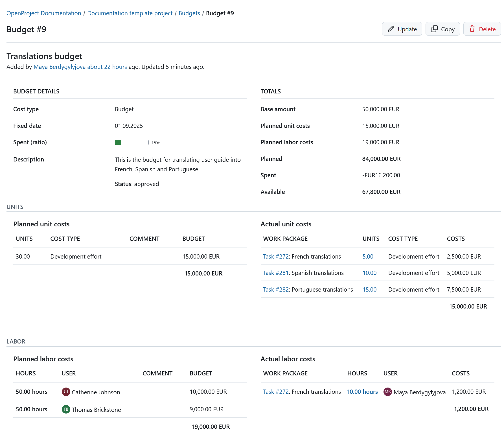Screen dimensions: 504x433
Task: Select the pencil icon on Update button
Action: pyautogui.click(x=391, y=29)
